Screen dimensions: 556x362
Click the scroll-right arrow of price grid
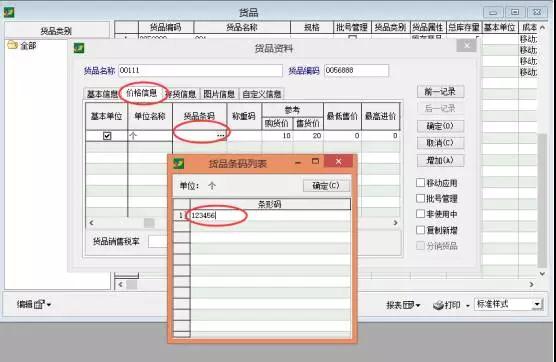(395, 223)
